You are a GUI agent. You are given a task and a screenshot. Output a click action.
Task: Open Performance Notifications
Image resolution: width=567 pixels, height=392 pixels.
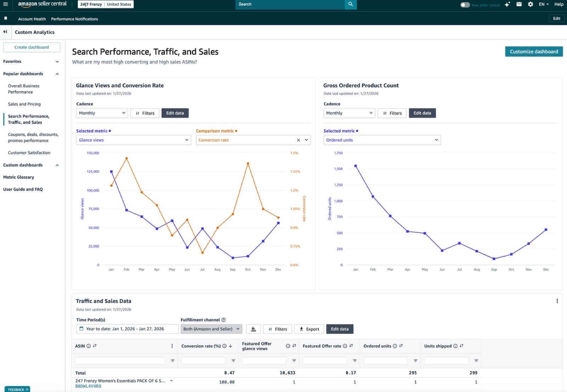click(x=74, y=19)
